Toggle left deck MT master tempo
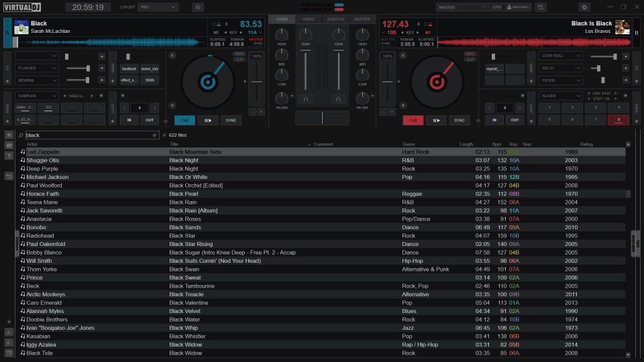Screen dimensions: 644x362 [216, 32]
